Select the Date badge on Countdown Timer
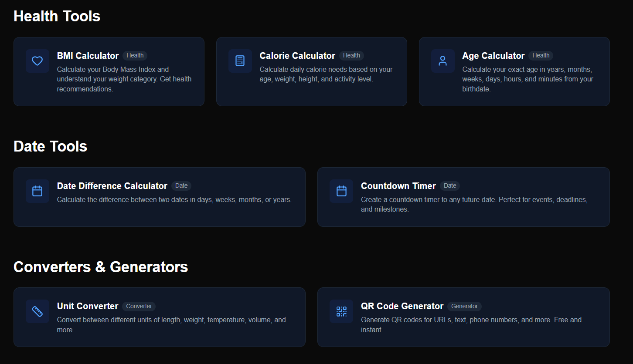633x364 pixels. click(x=449, y=185)
